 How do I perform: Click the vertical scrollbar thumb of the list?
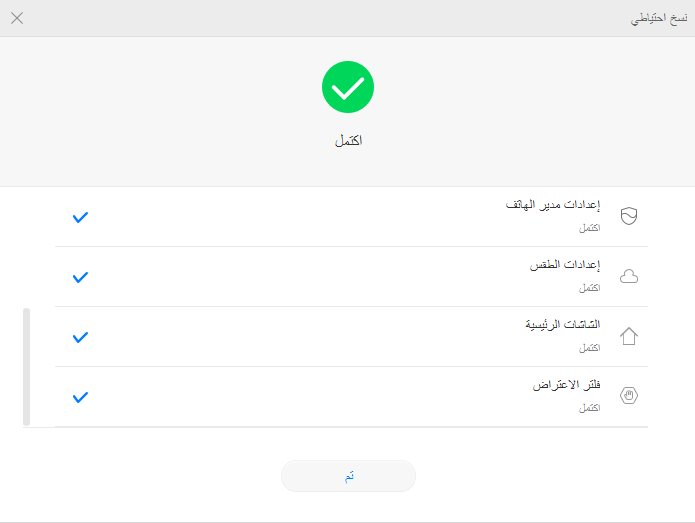click(27, 367)
